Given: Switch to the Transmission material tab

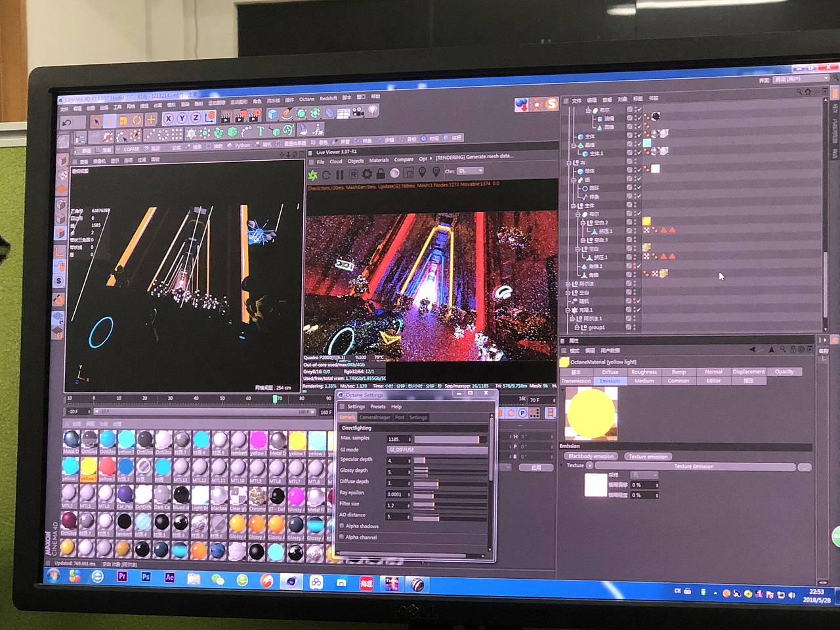Looking at the screenshot, I should tap(576, 381).
